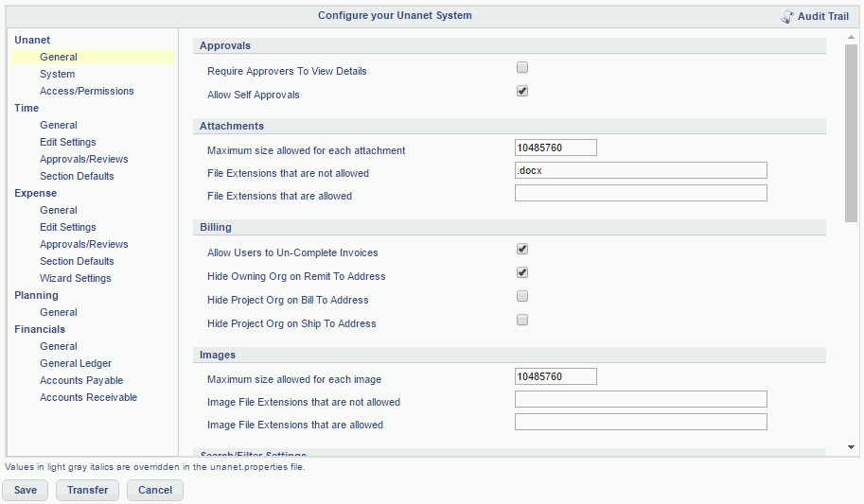The height and width of the screenshot is (504, 864).
Task: Open Approvals/Reviews under Time
Action: (x=84, y=159)
